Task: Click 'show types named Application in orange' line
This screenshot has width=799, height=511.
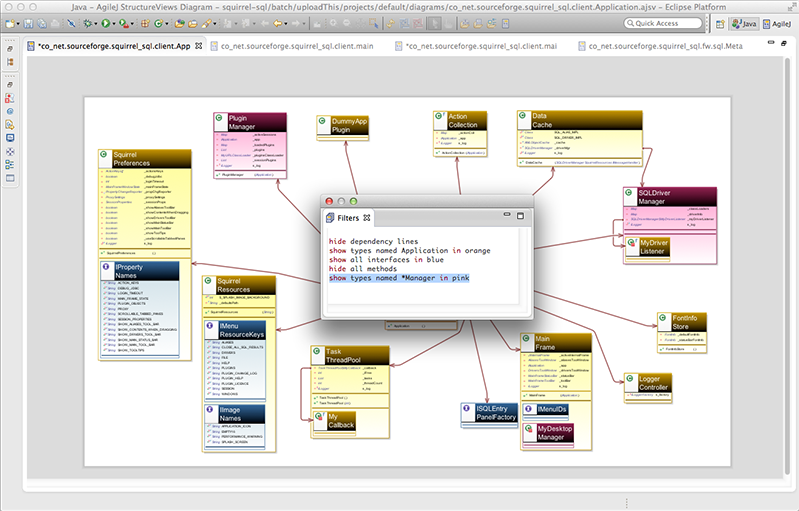Action: coord(410,251)
